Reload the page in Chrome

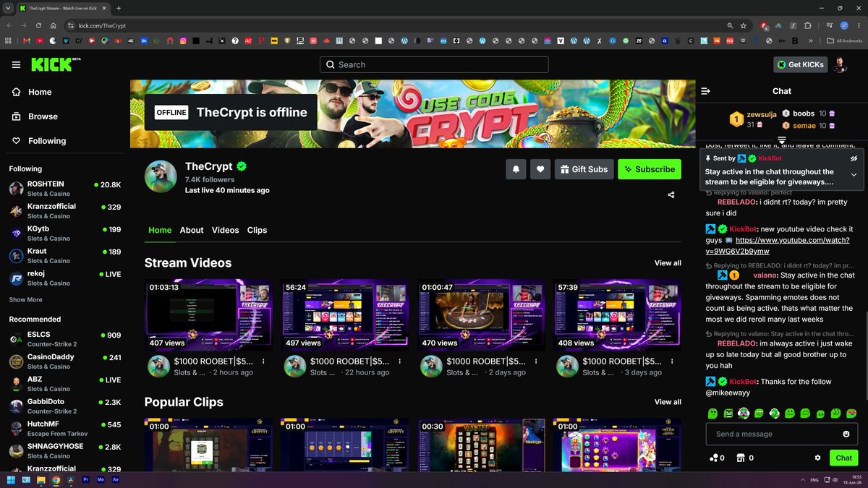coord(40,25)
